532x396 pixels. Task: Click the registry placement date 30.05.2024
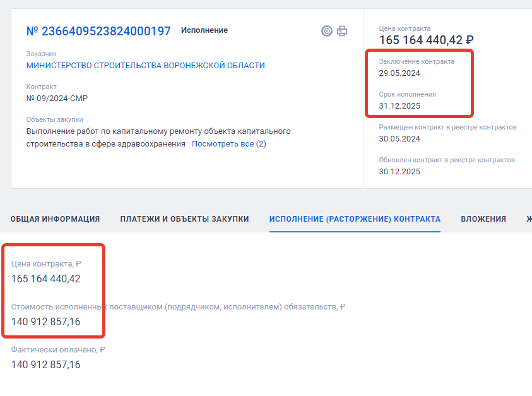[x=399, y=139]
